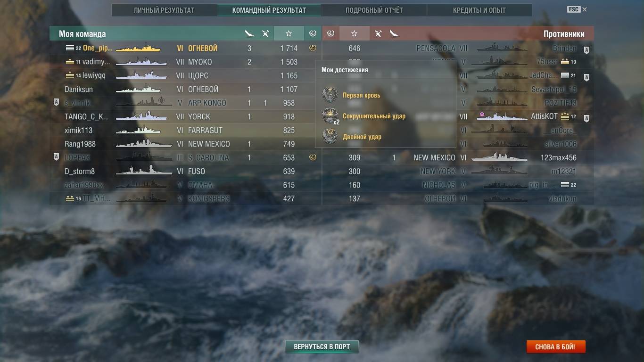Viewport: 644px width, 362px height.
Task: Sort my team by the achievements medal column
Action: coord(313,33)
